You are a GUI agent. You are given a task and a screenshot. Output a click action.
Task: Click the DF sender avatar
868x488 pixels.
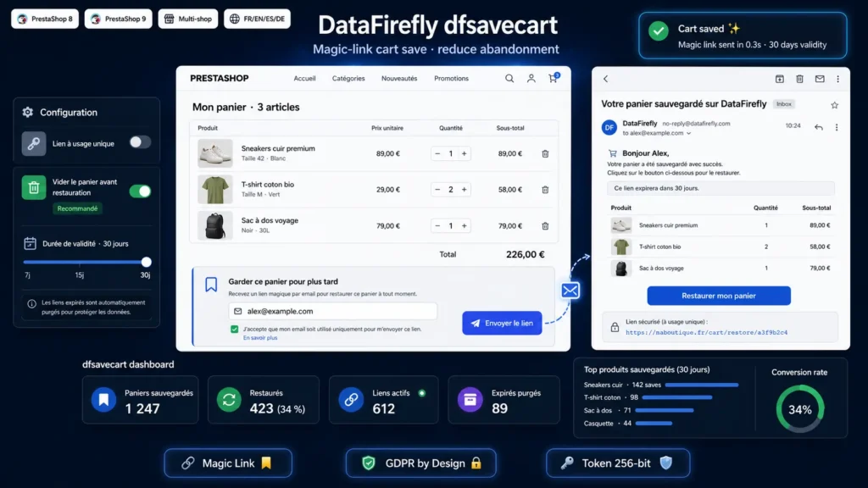coord(609,128)
